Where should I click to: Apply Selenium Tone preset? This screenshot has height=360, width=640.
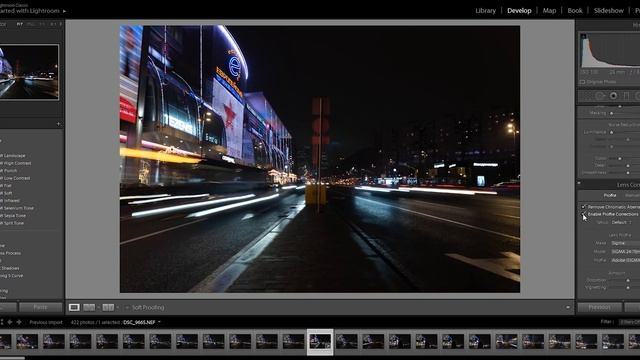point(17,208)
